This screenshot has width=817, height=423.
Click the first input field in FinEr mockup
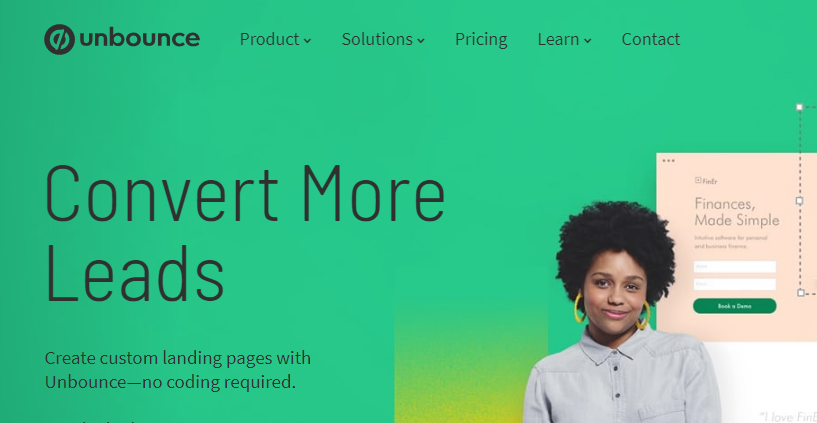click(x=734, y=267)
